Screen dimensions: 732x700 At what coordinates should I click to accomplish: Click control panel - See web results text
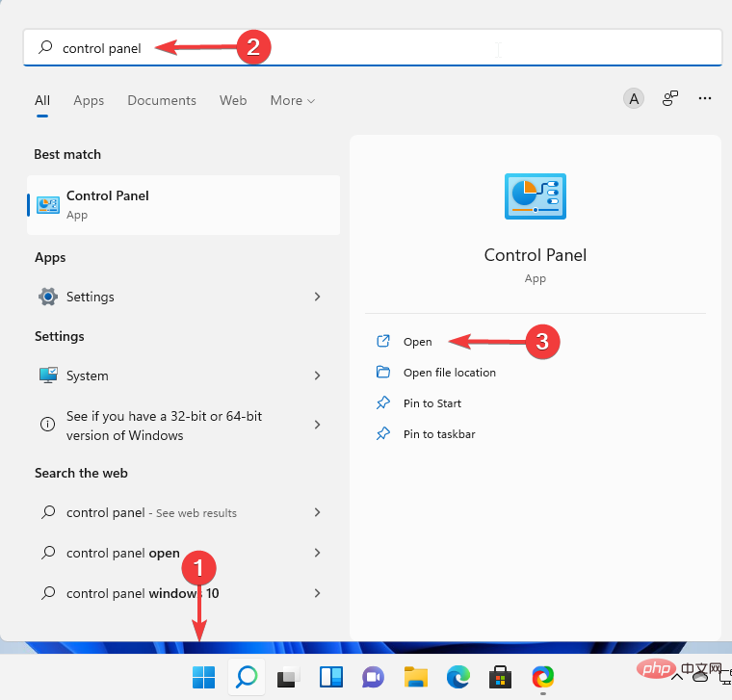(x=151, y=513)
